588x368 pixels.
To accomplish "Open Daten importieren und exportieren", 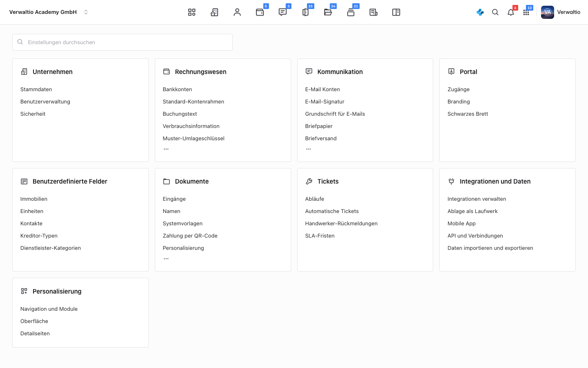I will pyautogui.click(x=490, y=248).
